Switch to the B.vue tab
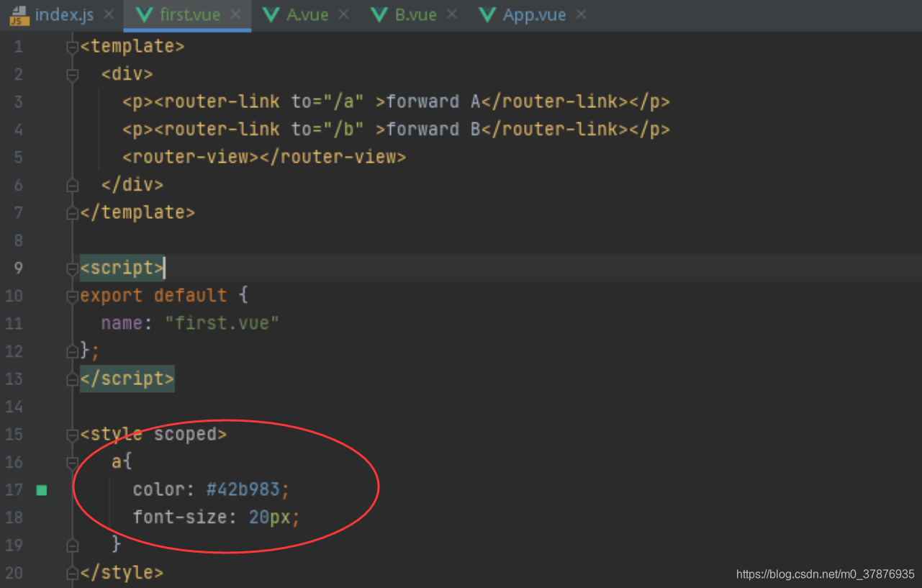 [414, 15]
